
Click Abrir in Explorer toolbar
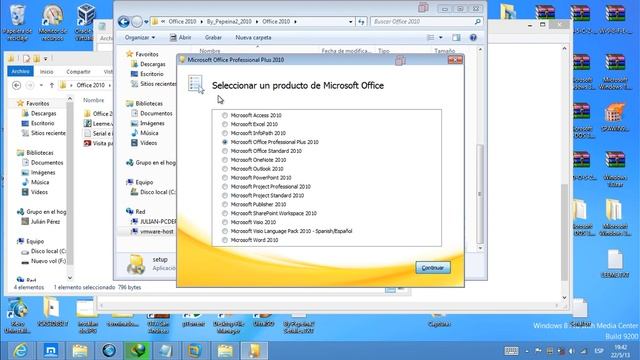(180, 38)
